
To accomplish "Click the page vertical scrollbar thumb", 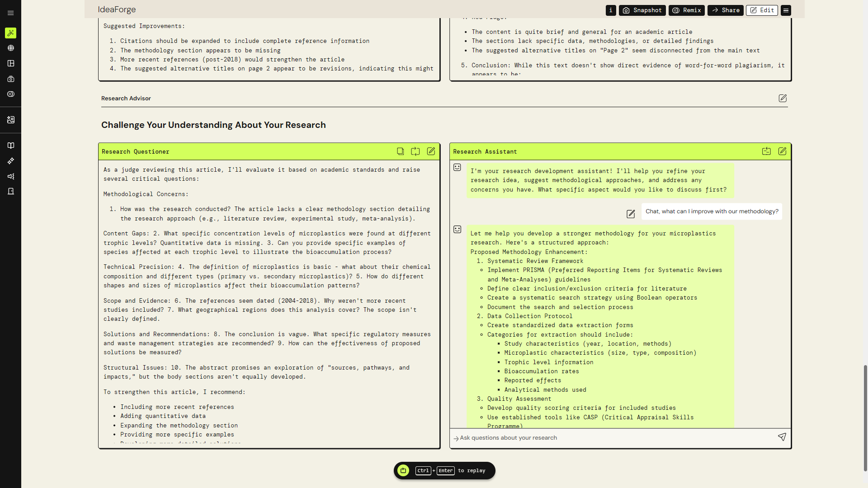I will (x=865, y=418).
